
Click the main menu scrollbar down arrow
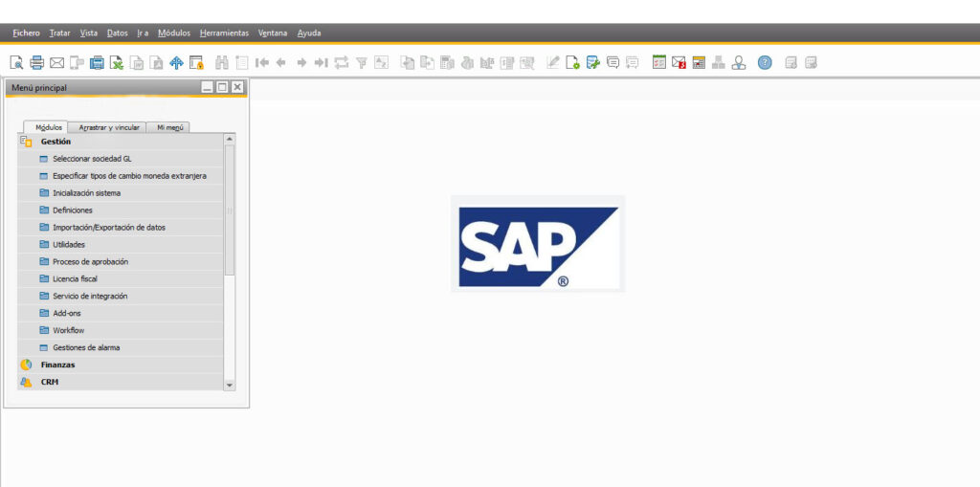pyautogui.click(x=229, y=385)
